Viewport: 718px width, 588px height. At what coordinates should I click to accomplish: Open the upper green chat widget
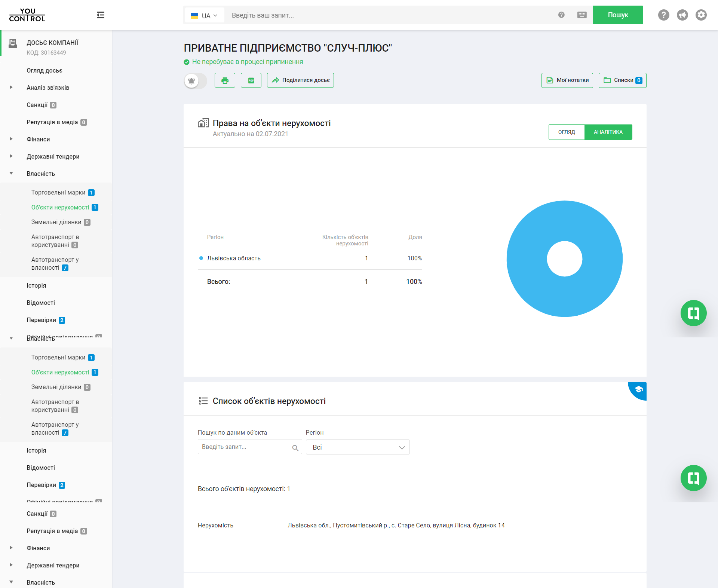pos(694,313)
